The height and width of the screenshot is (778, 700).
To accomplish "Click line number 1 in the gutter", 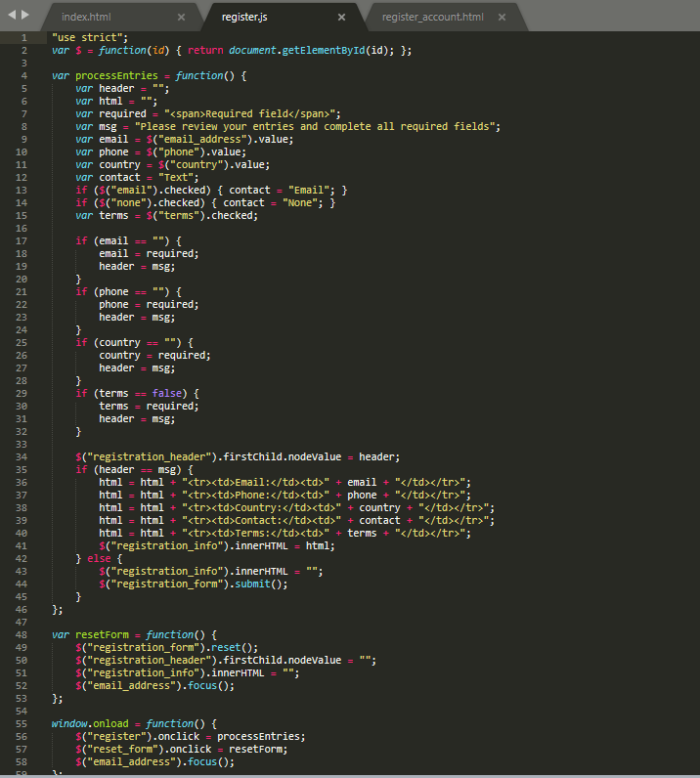I will pos(24,38).
